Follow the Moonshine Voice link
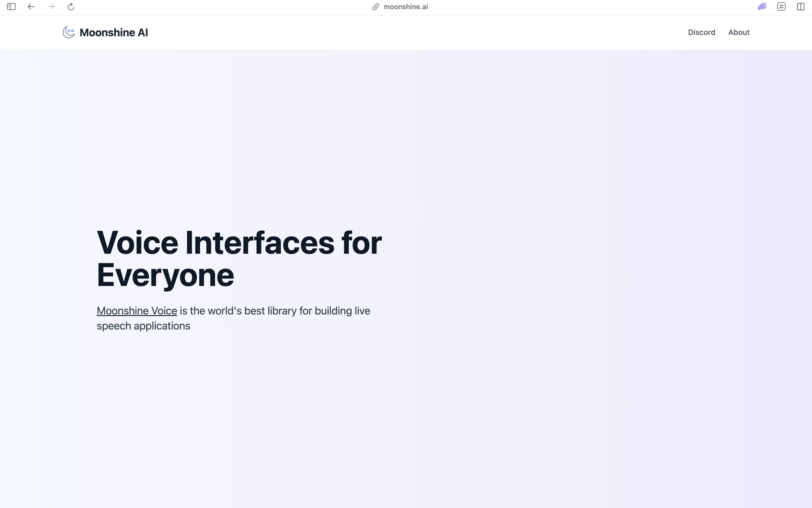 click(137, 311)
